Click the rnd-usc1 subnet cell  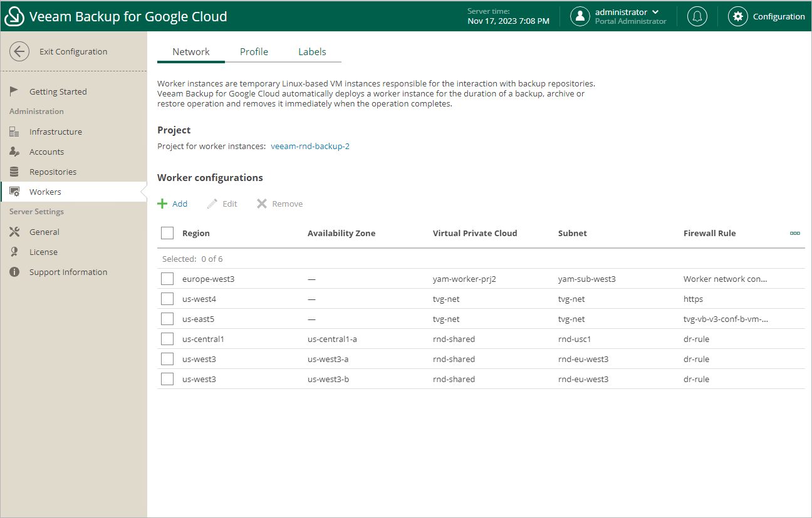coord(575,339)
